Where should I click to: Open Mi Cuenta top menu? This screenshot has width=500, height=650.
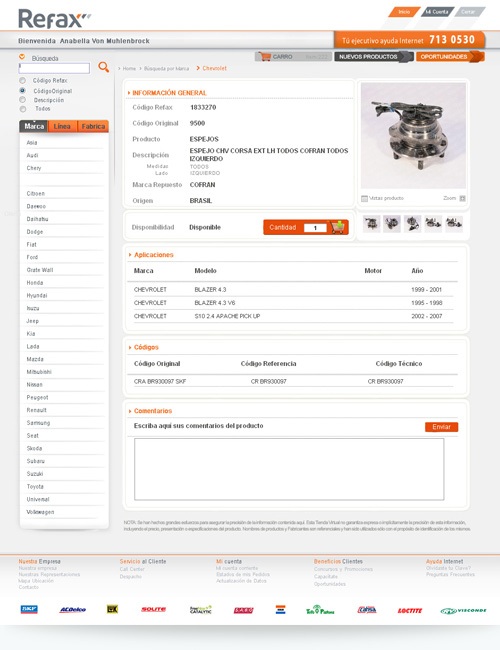coord(437,12)
